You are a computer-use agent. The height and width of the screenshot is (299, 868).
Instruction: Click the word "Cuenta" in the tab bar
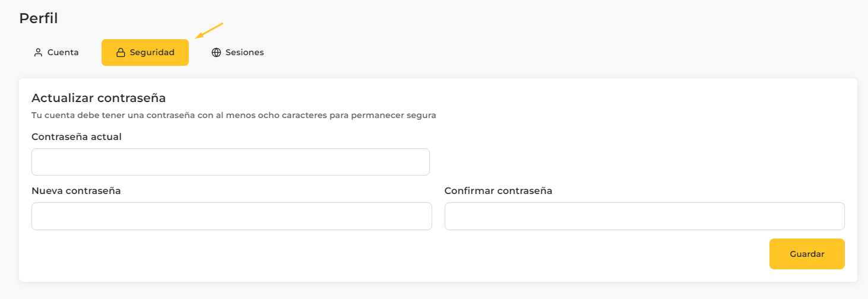point(63,53)
